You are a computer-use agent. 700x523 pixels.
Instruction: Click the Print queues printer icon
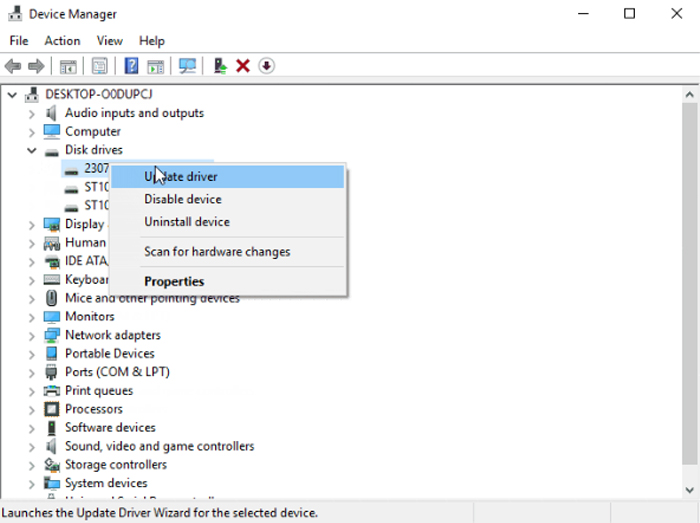click(x=52, y=390)
